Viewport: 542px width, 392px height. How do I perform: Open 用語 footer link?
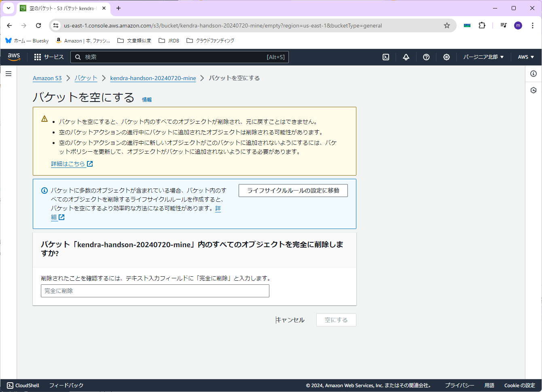(x=489, y=386)
